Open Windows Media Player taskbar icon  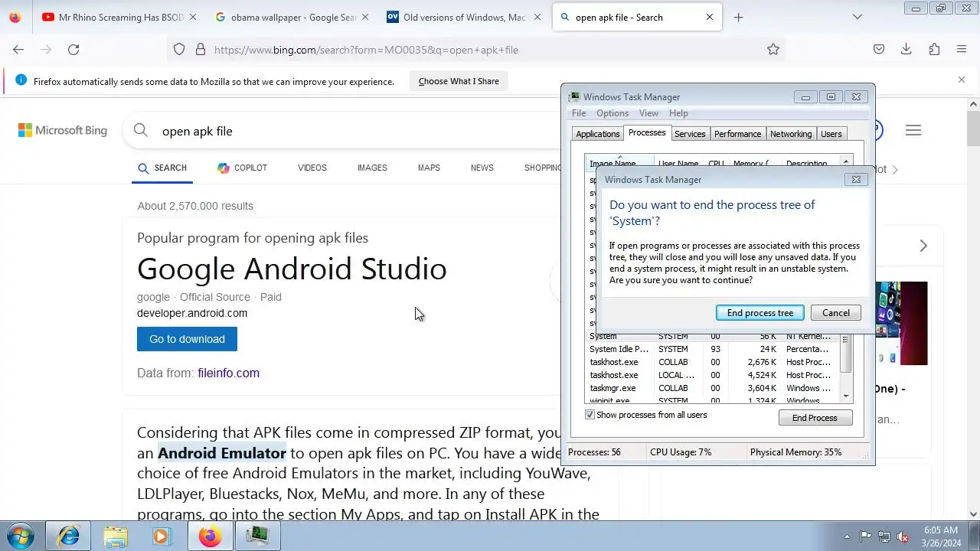point(161,536)
